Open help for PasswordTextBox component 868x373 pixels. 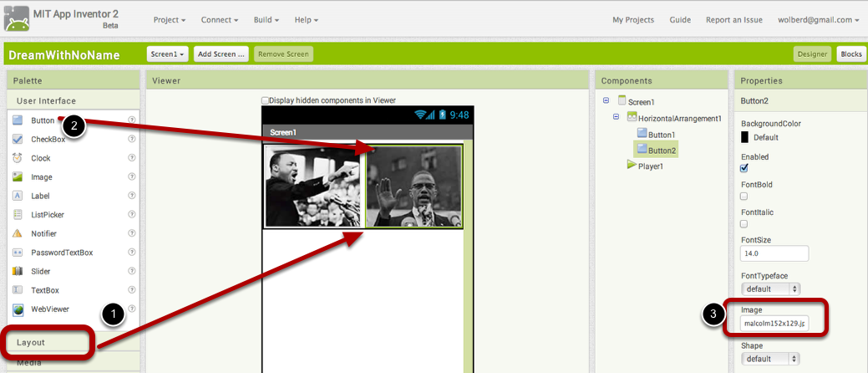132,252
